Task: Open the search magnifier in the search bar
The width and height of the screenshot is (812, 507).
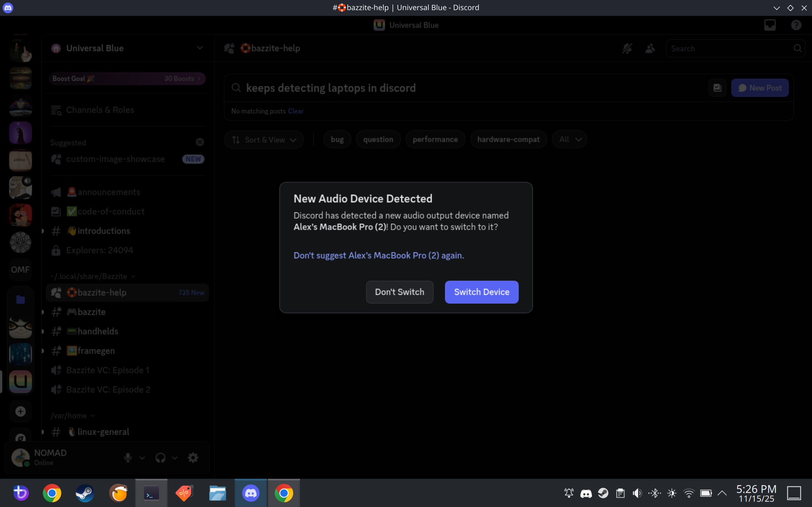Action: pyautogui.click(x=798, y=48)
